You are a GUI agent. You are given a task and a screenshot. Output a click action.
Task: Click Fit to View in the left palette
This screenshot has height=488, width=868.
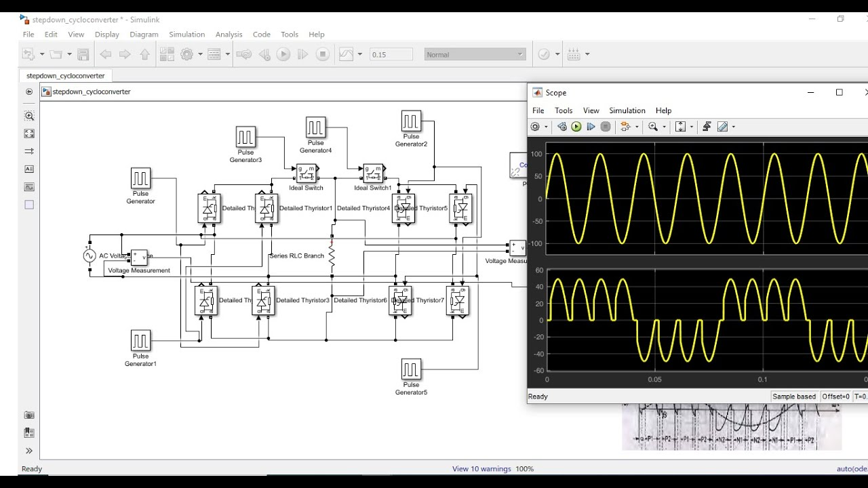point(29,134)
